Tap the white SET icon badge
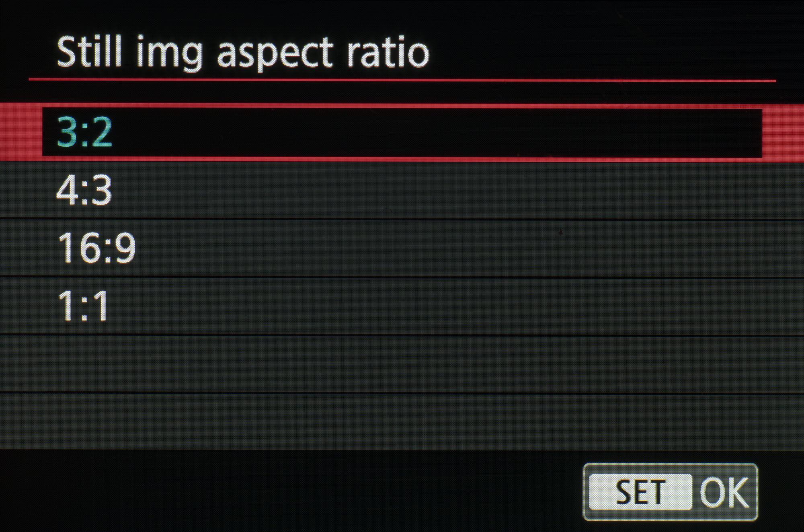Screen dimensions: 804x532 point(640,492)
